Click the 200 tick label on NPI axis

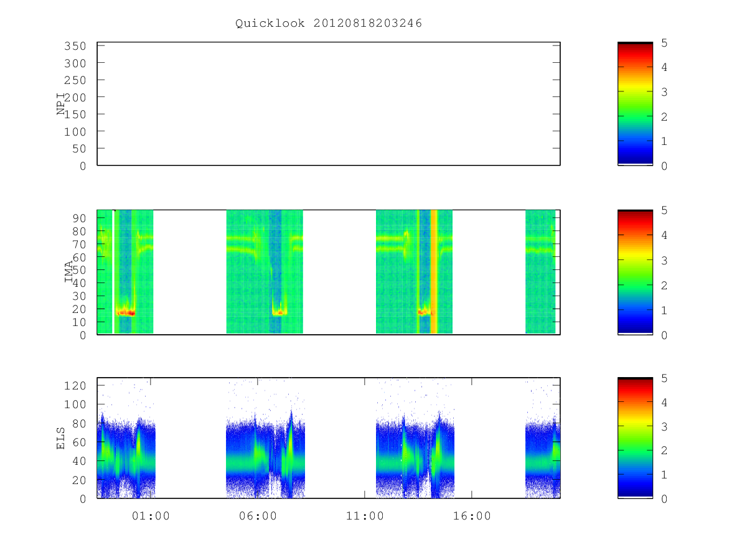[75, 98]
